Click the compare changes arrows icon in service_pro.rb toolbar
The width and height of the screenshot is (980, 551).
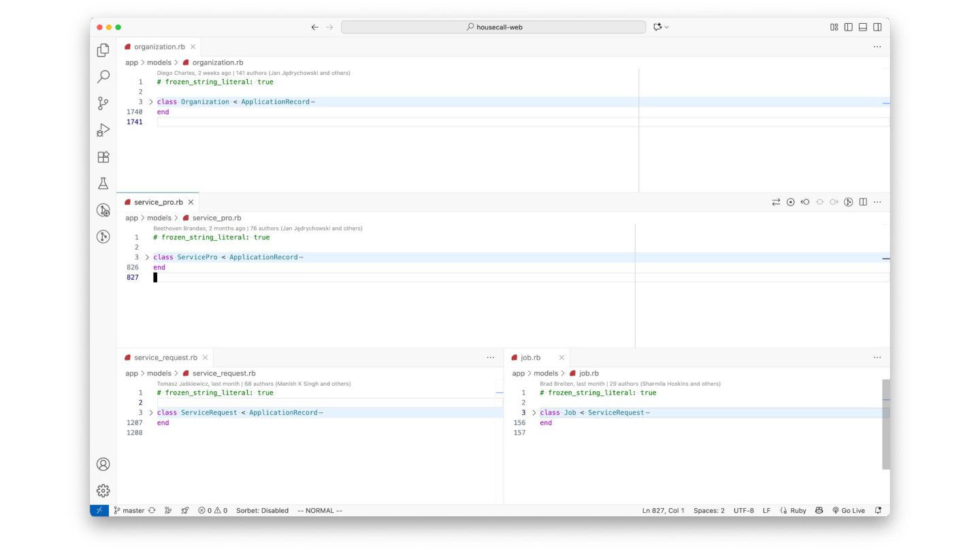(x=776, y=202)
